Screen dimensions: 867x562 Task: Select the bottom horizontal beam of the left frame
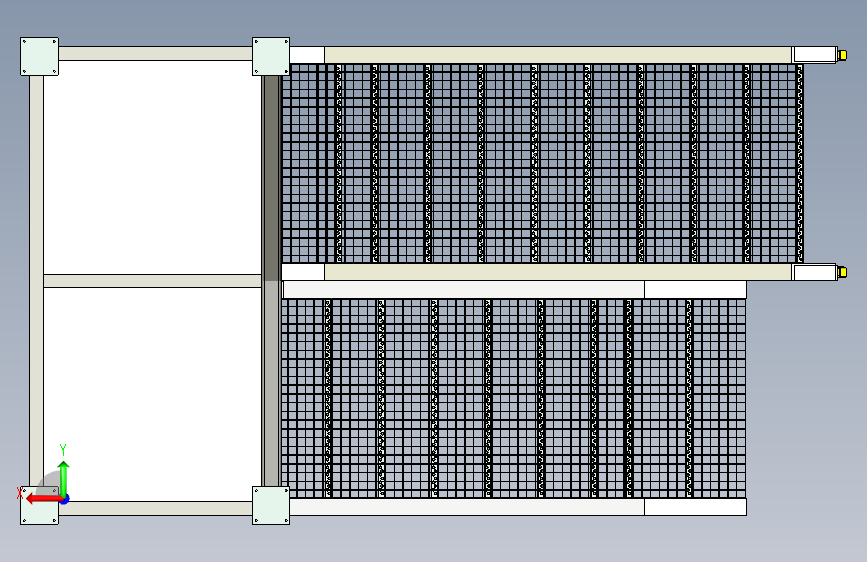click(x=155, y=508)
